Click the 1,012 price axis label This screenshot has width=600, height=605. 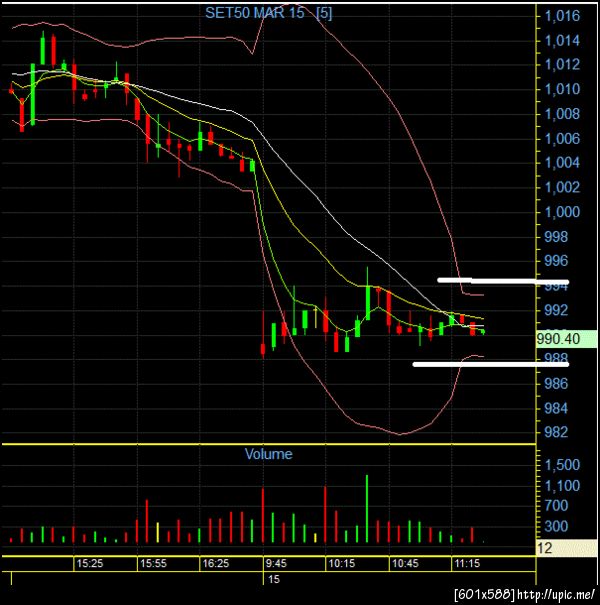point(562,65)
